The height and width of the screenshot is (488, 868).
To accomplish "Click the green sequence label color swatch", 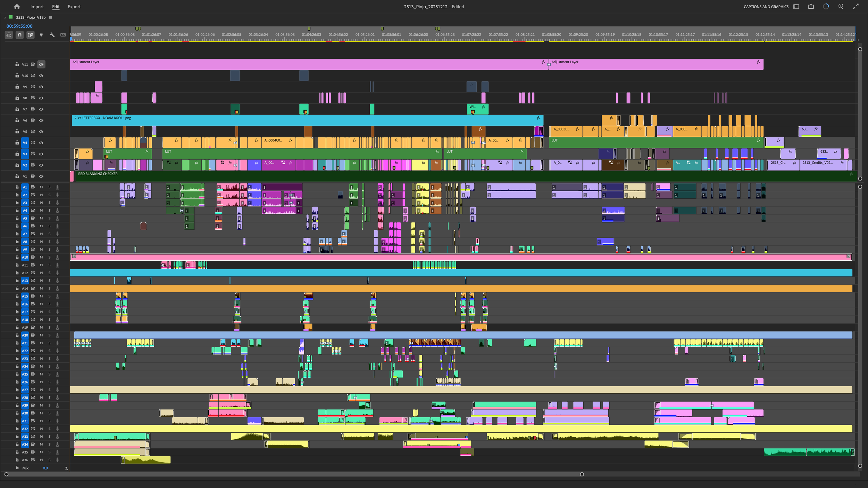I will pos(11,17).
